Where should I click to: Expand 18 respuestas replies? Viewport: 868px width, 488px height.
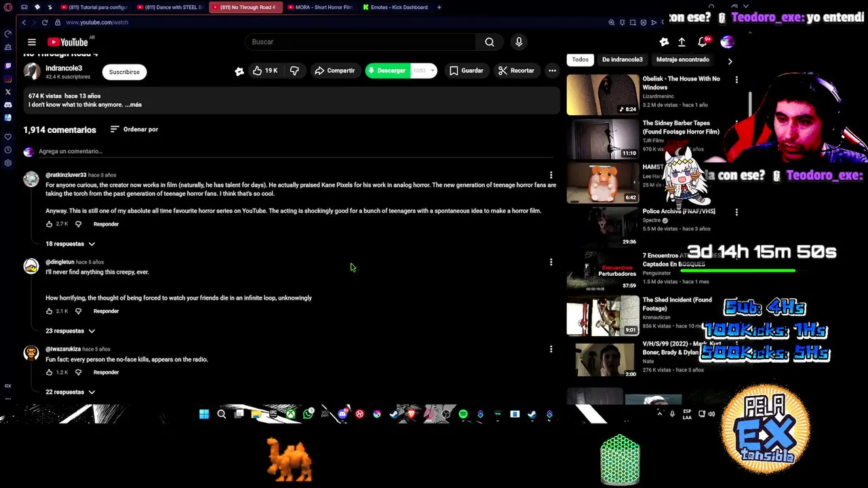(71, 244)
